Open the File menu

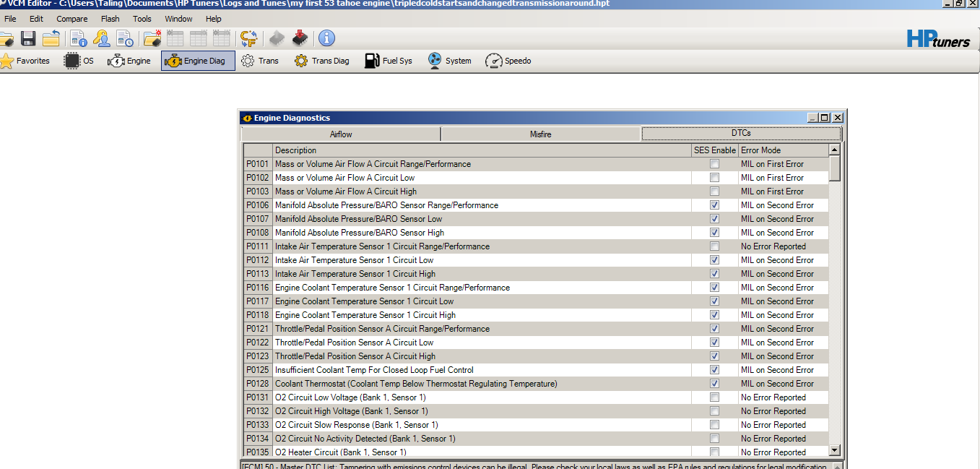pyautogui.click(x=10, y=19)
